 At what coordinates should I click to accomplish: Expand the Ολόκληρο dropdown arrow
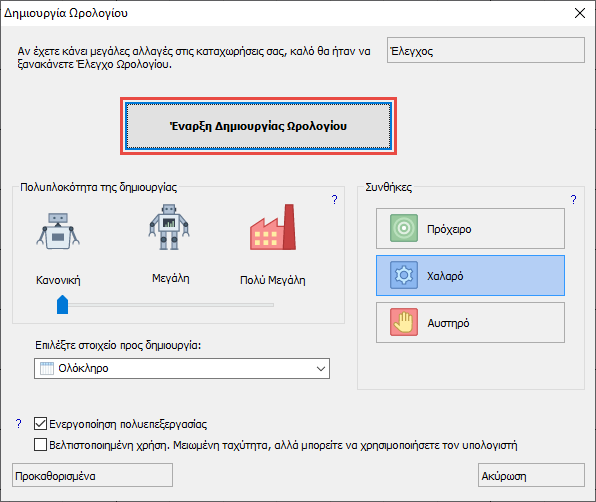(321, 369)
